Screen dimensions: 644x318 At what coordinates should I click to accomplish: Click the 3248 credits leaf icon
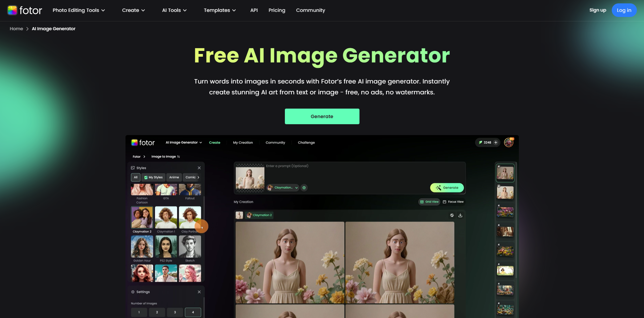480,143
